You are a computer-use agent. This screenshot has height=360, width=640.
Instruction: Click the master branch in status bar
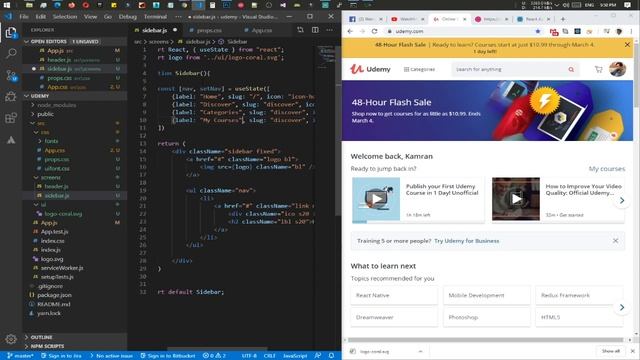[x=20, y=356]
